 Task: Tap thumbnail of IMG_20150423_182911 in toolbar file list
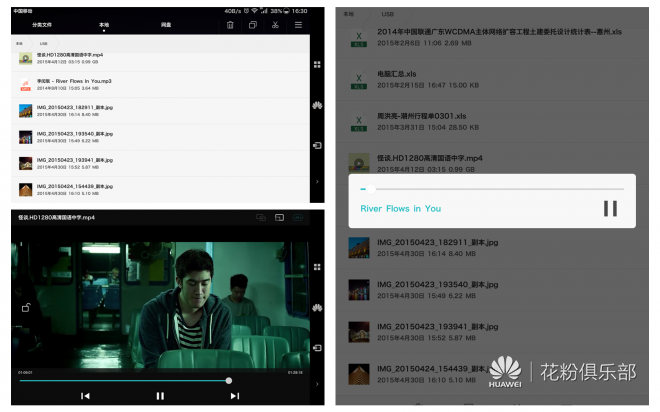26,111
